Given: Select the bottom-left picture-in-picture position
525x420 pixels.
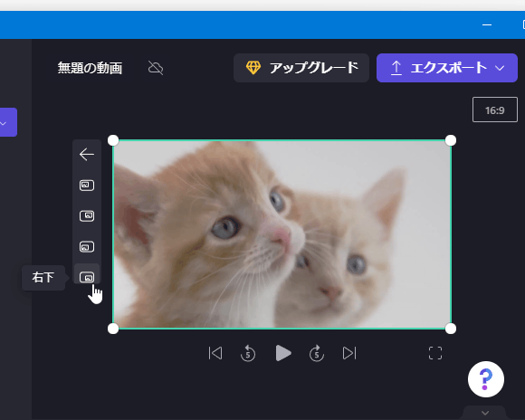Looking at the screenshot, I should click(87, 247).
